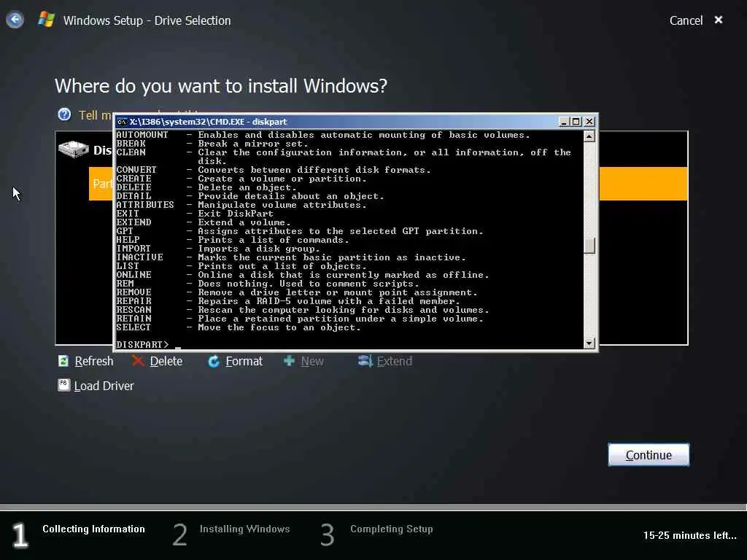The width and height of the screenshot is (747, 560).
Task: Click the 'CONVERT' command line in CMD
Action: [x=274, y=170]
